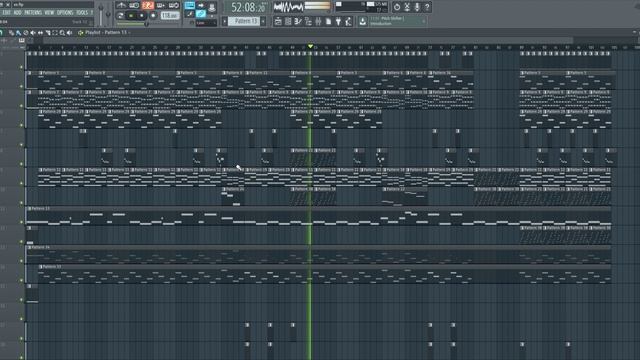
Task: Select the playlist draw tool
Action: point(11,33)
